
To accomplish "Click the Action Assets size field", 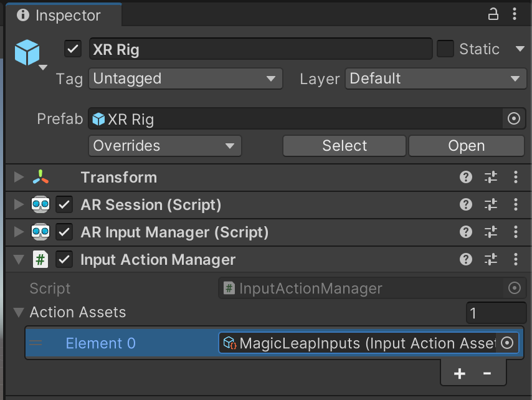I will [496, 313].
